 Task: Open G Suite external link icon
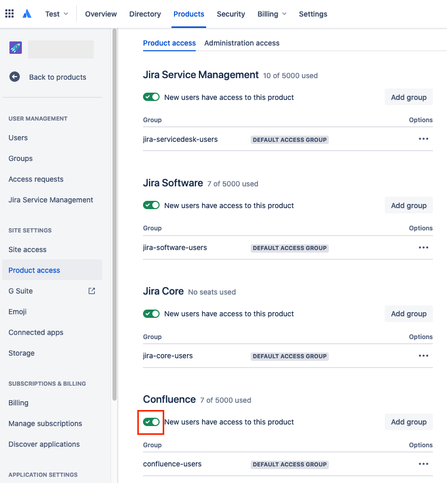(x=92, y=291)
